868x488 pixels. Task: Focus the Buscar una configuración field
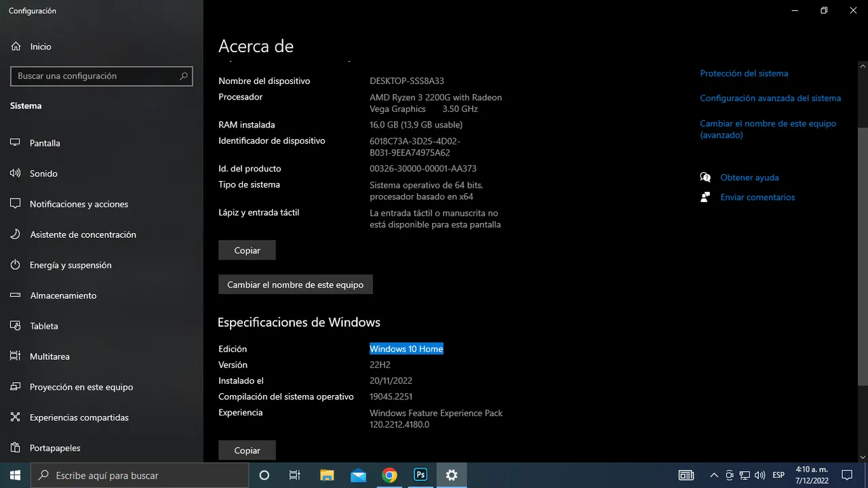tap(102, 76)
